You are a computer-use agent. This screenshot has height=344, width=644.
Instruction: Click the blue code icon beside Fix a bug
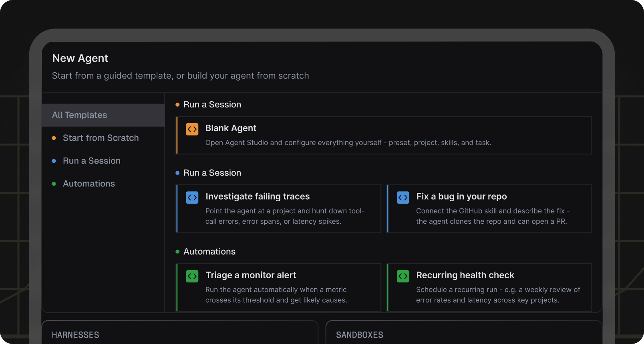click(403, 197)
